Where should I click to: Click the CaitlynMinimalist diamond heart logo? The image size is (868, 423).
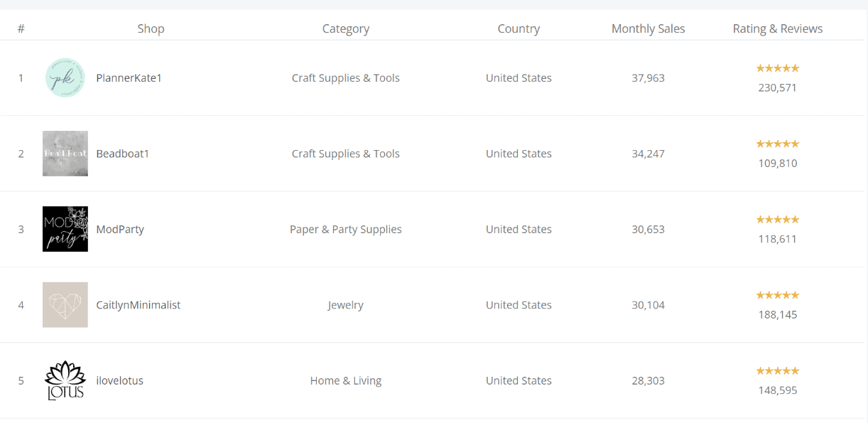tap(65, 304)
